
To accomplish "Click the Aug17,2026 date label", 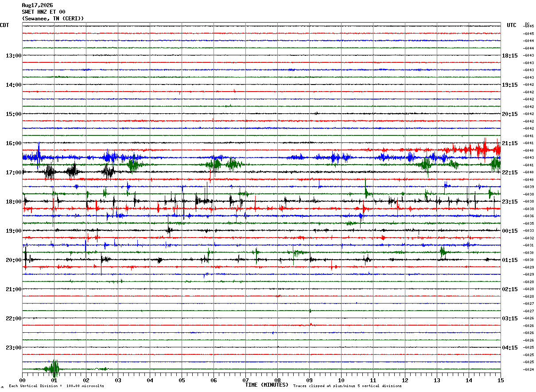I will [x=37, y=5].
